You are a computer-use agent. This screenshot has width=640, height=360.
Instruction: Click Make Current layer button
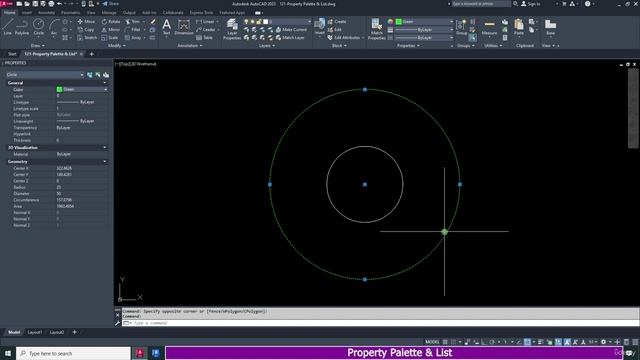291,30
